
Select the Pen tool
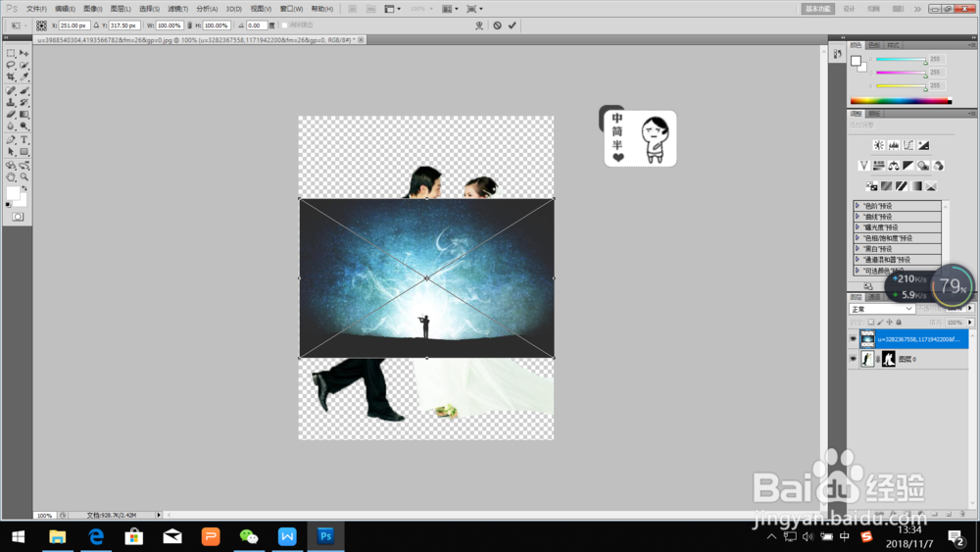(11, 140)
